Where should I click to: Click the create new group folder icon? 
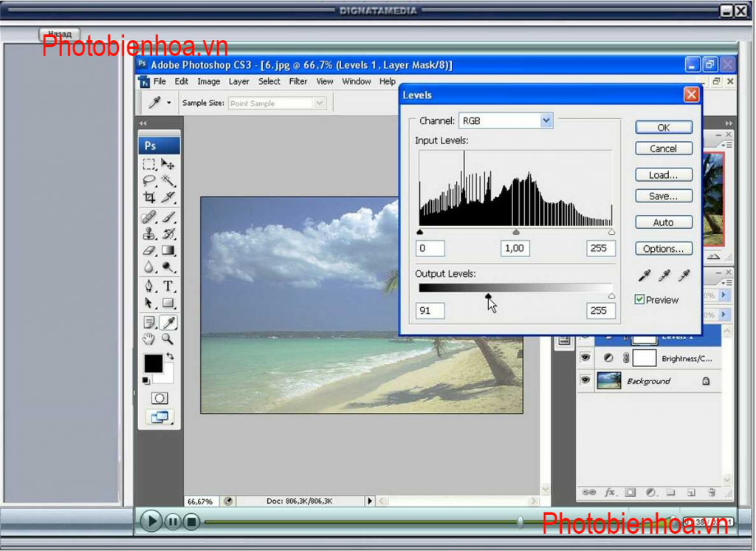pyautogui.click(x=670, y=493)
